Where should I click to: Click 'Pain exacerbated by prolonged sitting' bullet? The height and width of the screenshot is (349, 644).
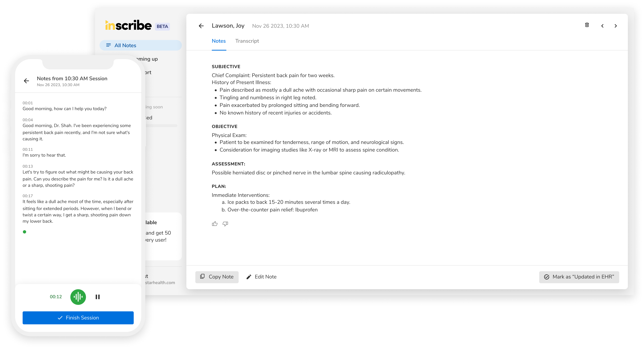[x=289, y=105]
